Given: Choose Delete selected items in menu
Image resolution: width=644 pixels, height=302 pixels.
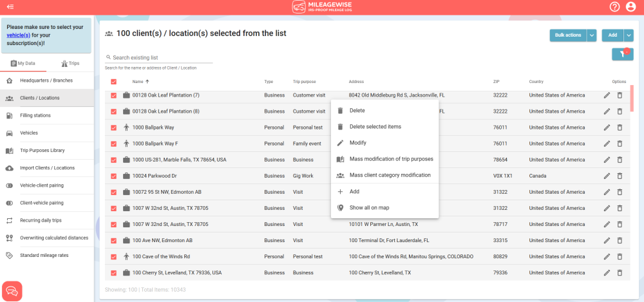Looking at the screenshot, I should point(384,127).
